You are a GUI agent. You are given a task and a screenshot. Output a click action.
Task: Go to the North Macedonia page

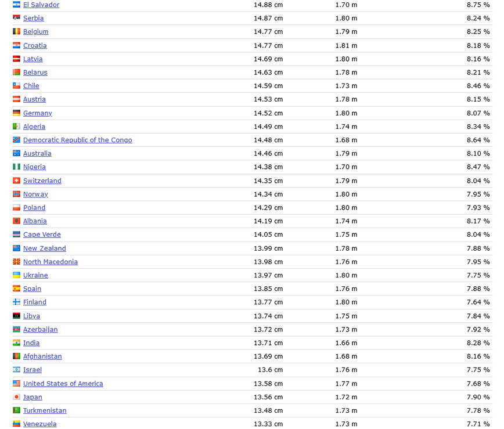(x=50, y=262)
